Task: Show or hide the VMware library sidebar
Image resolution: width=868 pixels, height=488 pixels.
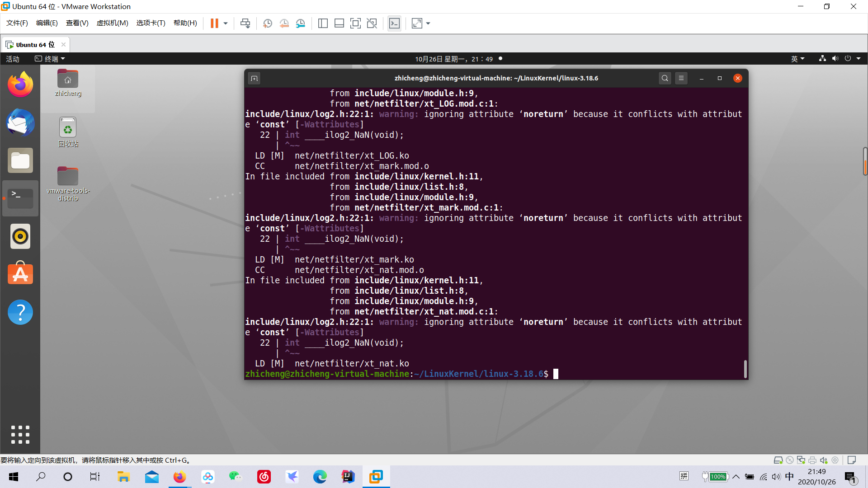Action: click(x=323, y=23)
